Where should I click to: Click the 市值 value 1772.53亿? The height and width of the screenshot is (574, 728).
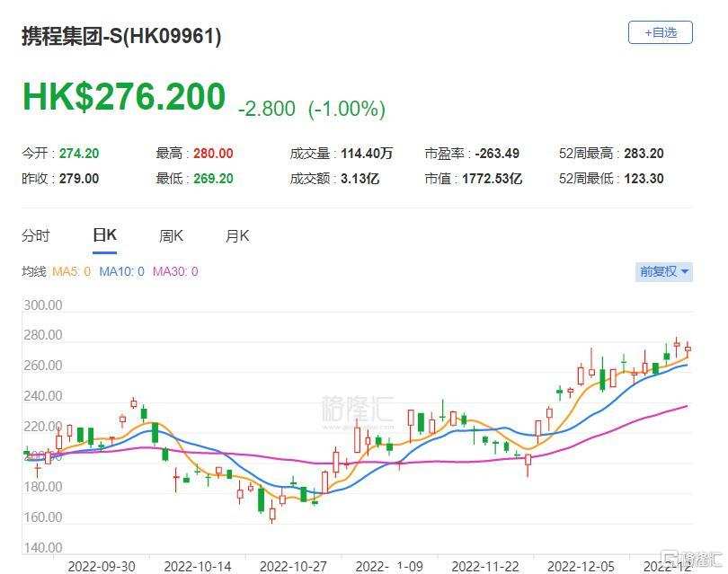click(x=493, y=179)
